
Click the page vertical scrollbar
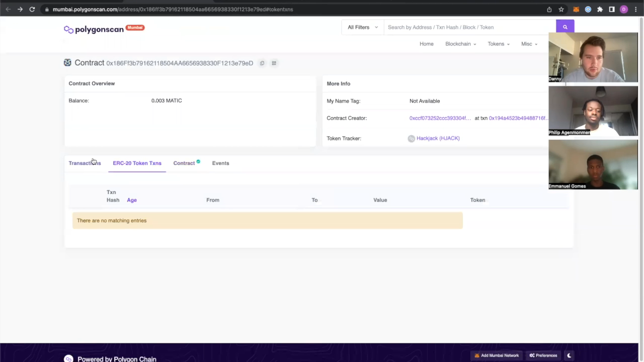pyautogui.click(x=641, y=181)
